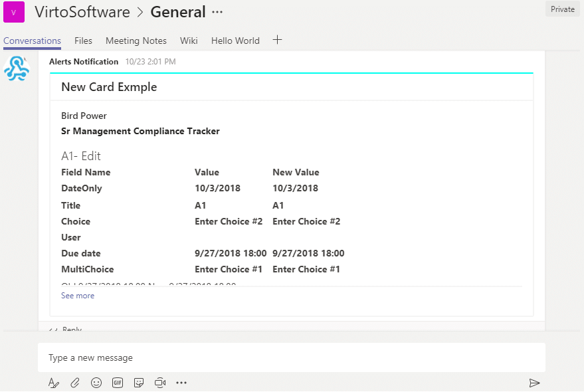Click the New Card Exmple heading
584x392 pixels.
click(109, 87)
